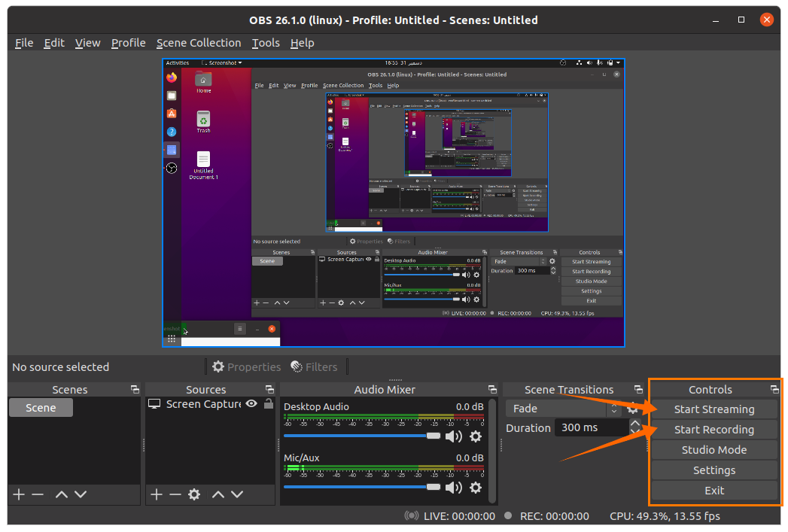The width and height of the screenshot is (788, 532).
Task: Add a new scene with the plus icon
Action: (x=19, y=495)
